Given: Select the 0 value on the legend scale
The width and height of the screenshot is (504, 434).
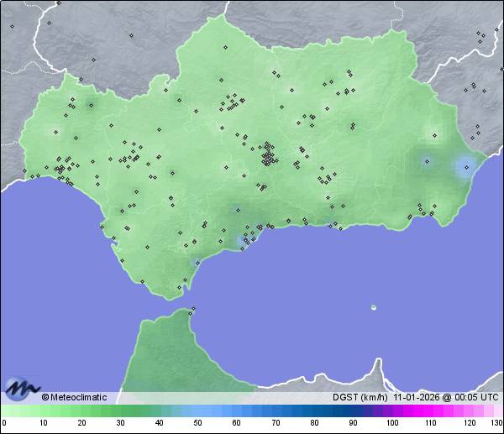Looking at the screenshot, I should 4,423.
